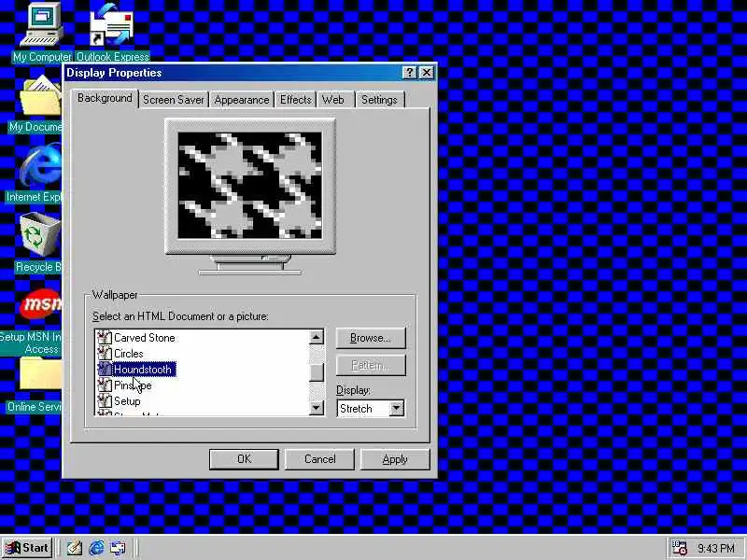
Task: Select Carved Stone wallpaper
Action: coord(145,338)
